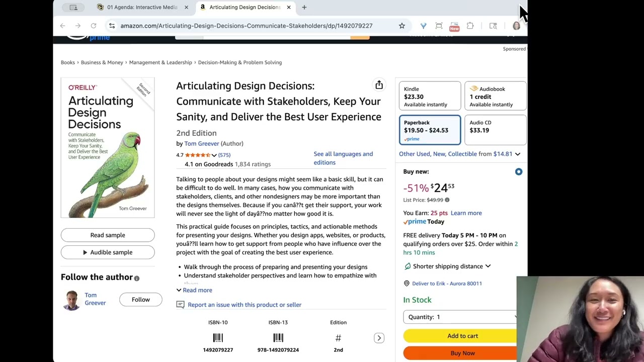
Task: Open the Chrome profile avatar
Action: tap(516, 26)
